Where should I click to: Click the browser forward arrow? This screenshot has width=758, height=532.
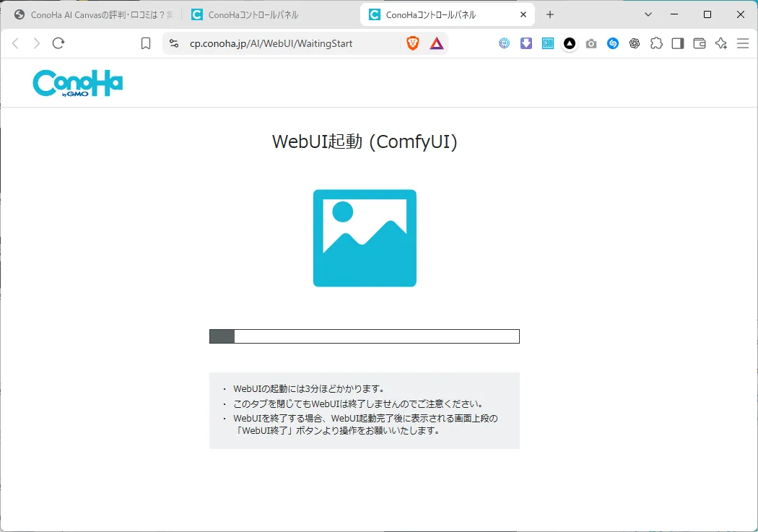[37, 43]
